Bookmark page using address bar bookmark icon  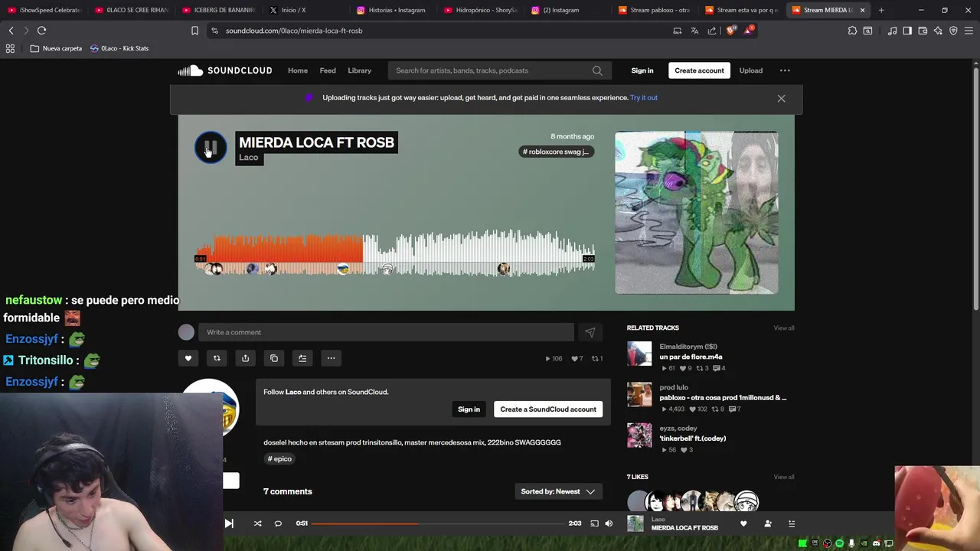click(194, 31)
